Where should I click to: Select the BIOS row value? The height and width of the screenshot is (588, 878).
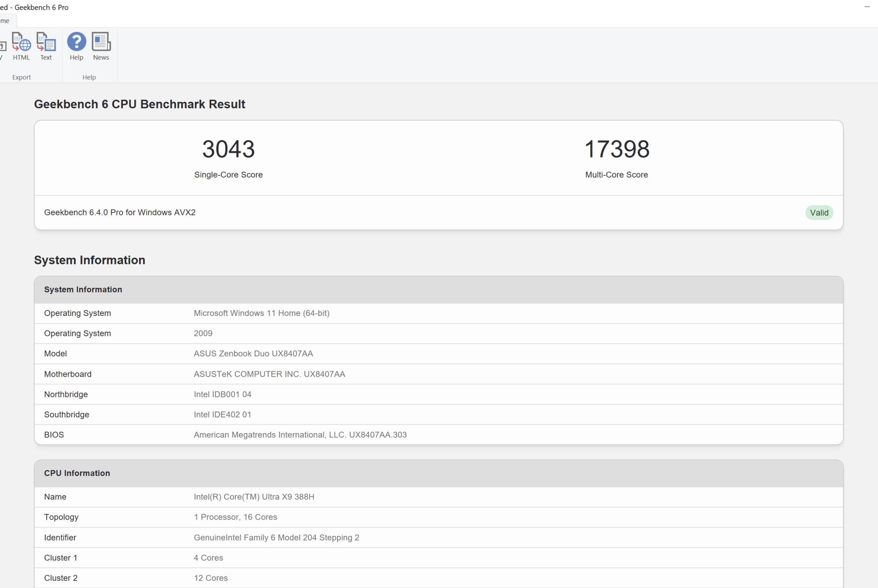[x=300, y=435]
